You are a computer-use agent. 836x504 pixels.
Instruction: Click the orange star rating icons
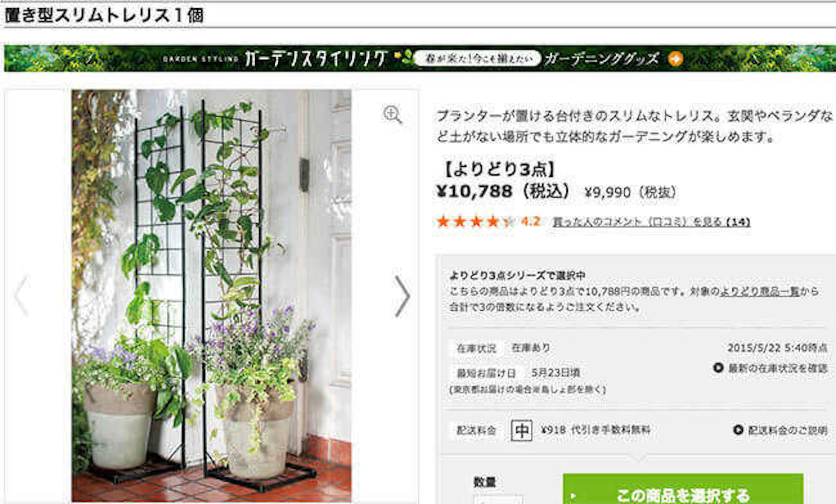click(x=475, y=222)
